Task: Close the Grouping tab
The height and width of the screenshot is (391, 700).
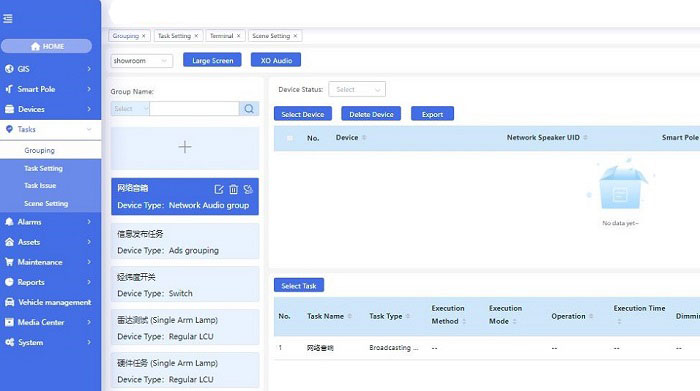Action: (x=144, y=36)
